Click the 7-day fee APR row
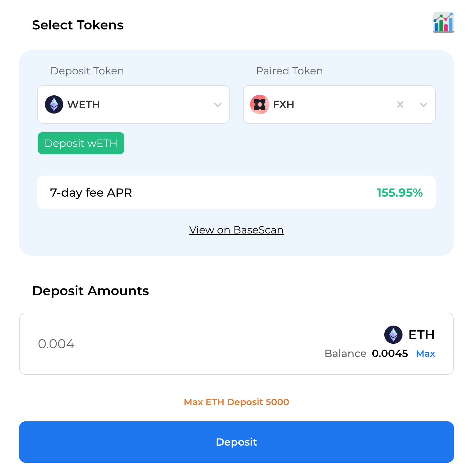Image resolution: width=473 pixels, height=476 pixels. [x=236, y=192]
